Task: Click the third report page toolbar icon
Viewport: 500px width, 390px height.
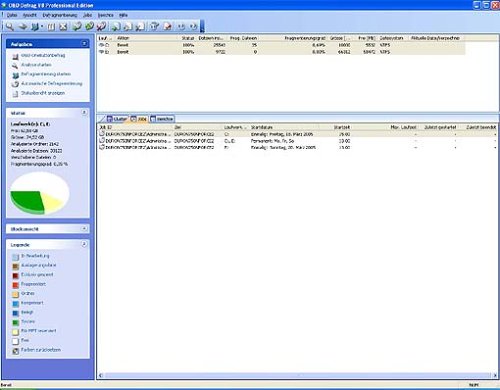Action: [140, 26]
